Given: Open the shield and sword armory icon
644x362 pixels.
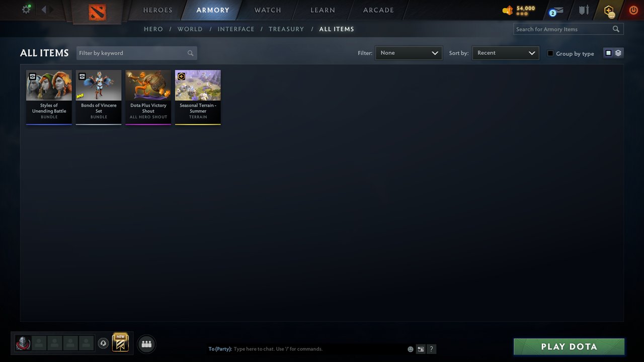Looking at the screenshot, I should [x=584, y=10].
